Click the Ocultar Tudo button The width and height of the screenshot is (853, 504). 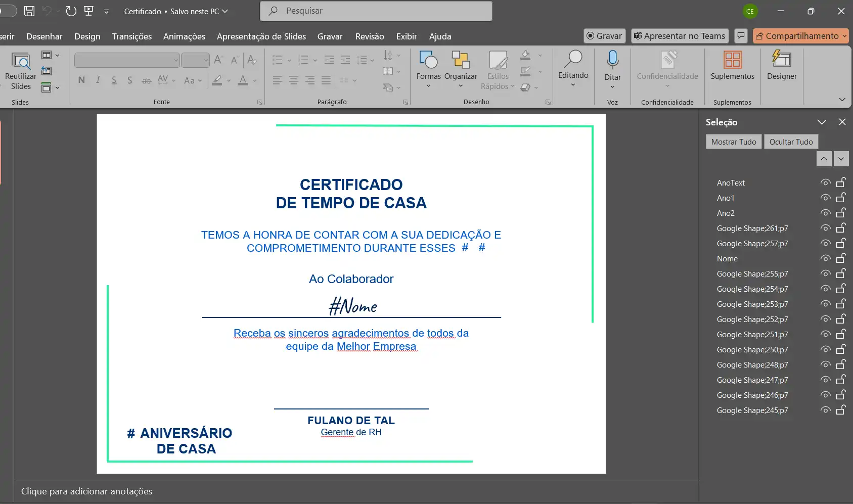tap(791, 142)
